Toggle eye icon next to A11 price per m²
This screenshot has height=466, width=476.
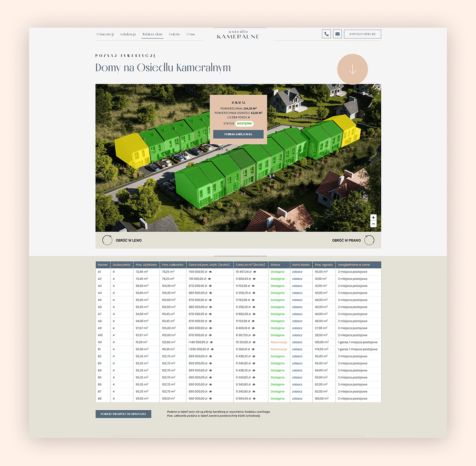tap(254, 342)
